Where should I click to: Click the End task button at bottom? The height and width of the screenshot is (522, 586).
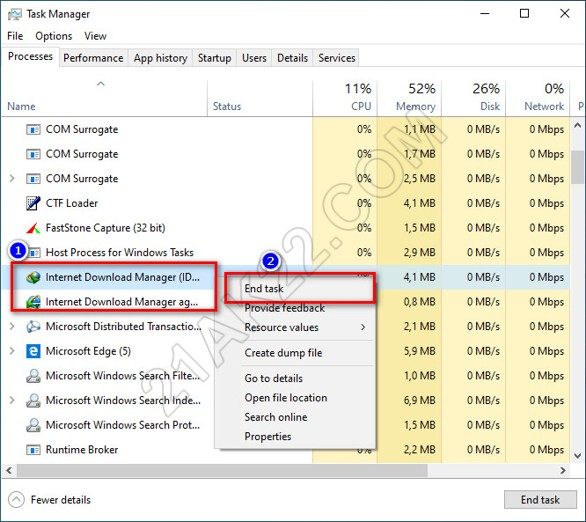coord(540,500)
